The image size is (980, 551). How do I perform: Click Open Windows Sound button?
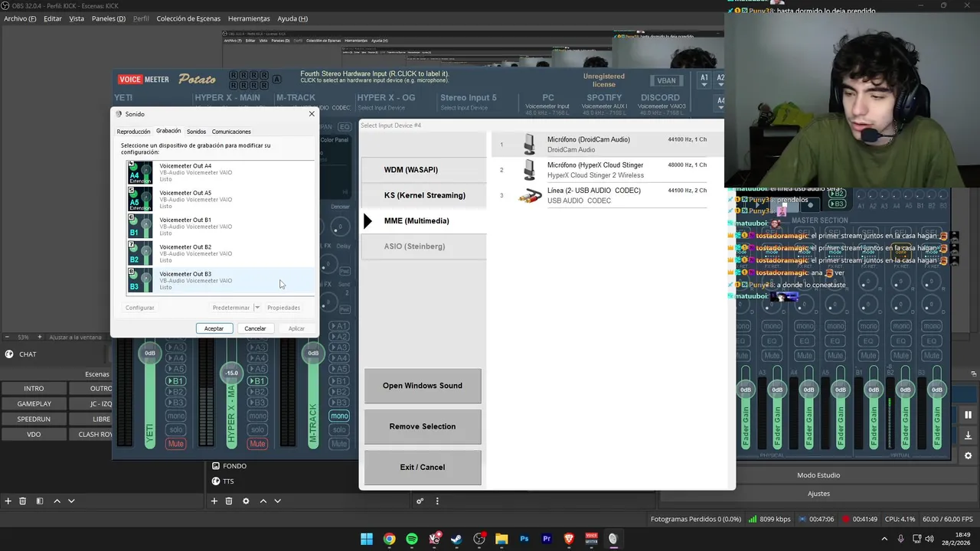coord(423,386)
